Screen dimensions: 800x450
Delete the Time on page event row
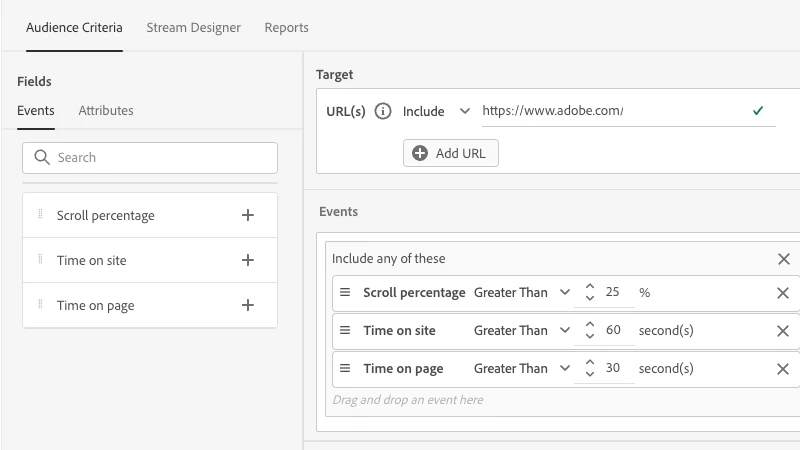783,369
